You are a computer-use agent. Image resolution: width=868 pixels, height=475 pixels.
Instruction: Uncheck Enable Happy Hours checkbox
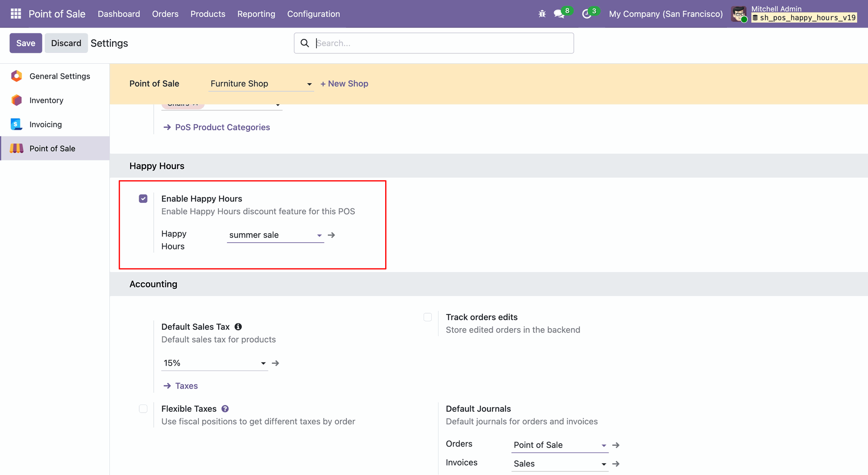click(x=143, y=199)
